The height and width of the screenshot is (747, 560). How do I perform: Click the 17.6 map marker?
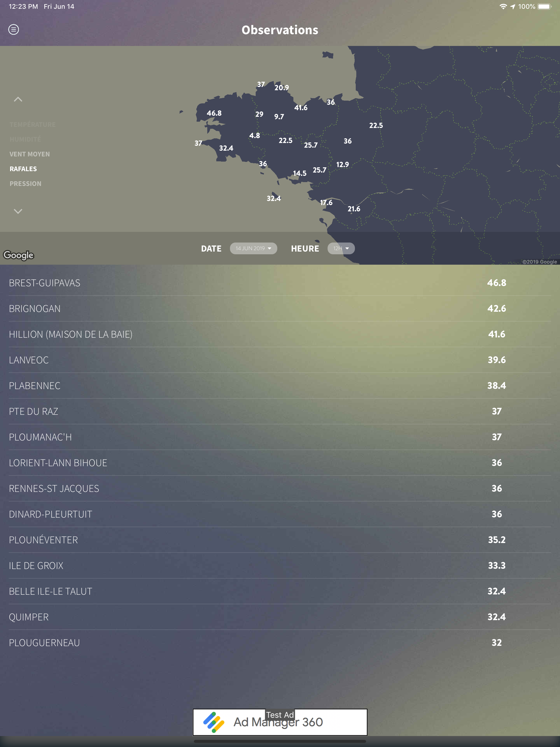coord(326,203)
